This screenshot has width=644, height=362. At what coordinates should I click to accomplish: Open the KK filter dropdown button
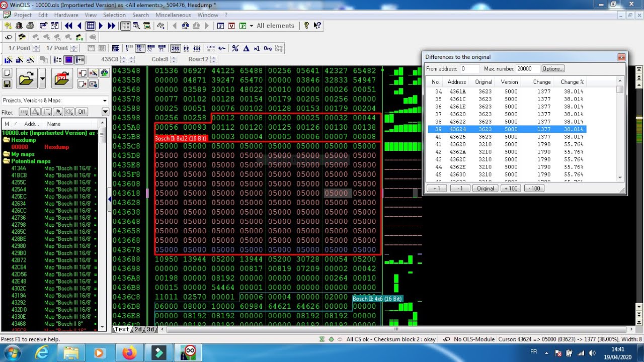pyautogui.click(x=69, y=112)
